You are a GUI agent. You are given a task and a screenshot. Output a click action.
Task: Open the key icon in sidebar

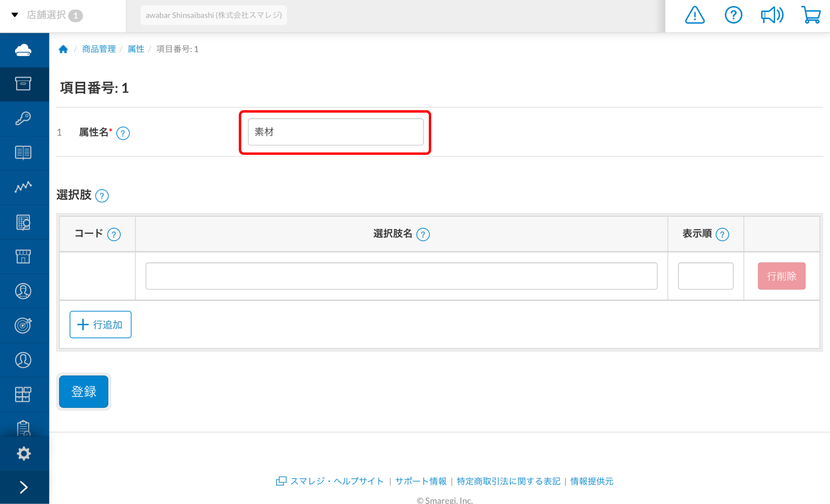pos(23,118)
